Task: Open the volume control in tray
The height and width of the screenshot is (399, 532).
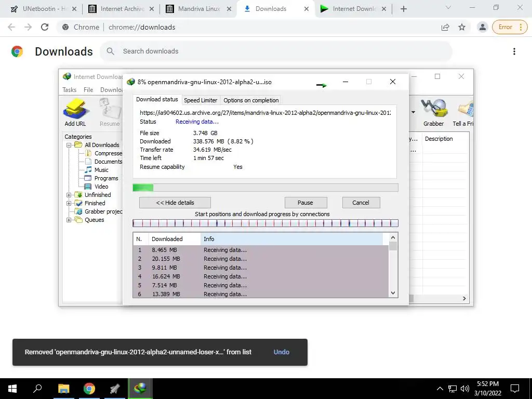Action: 465,389
